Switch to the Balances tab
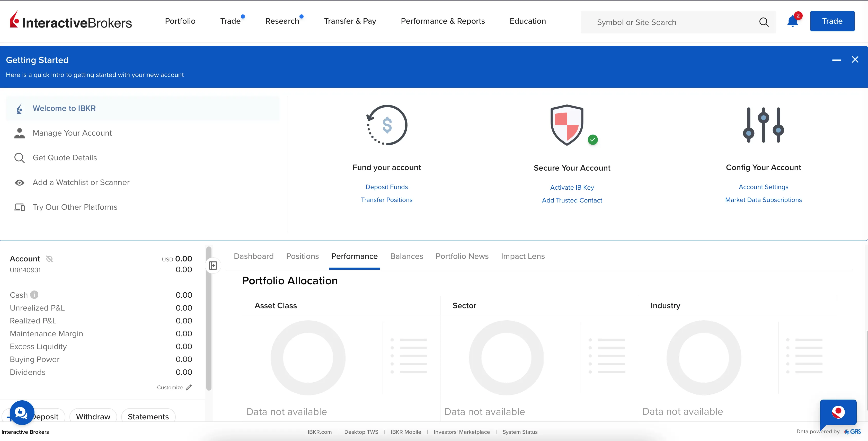 click(x=407, y=256)
